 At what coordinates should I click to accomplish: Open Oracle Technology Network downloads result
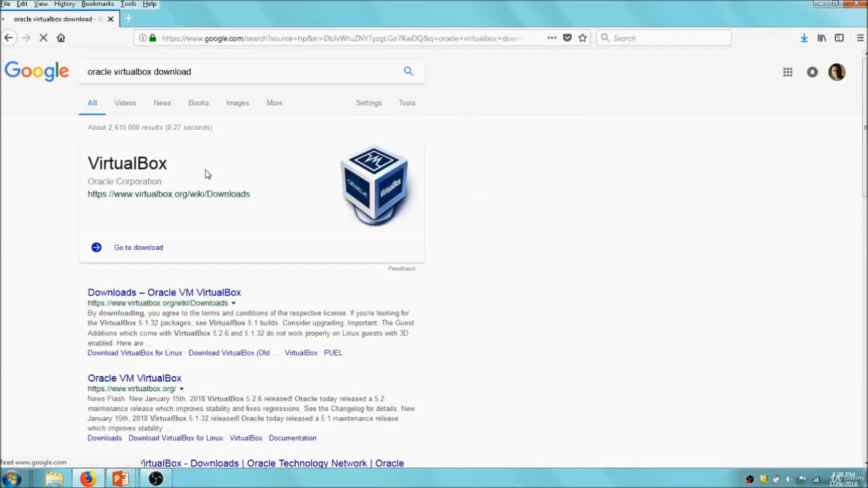point(272,463)
